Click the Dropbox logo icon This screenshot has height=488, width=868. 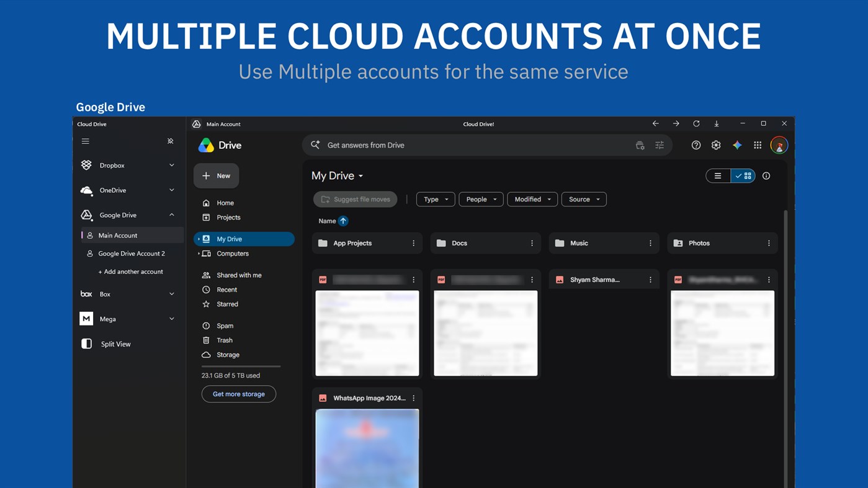coord(86,165)
